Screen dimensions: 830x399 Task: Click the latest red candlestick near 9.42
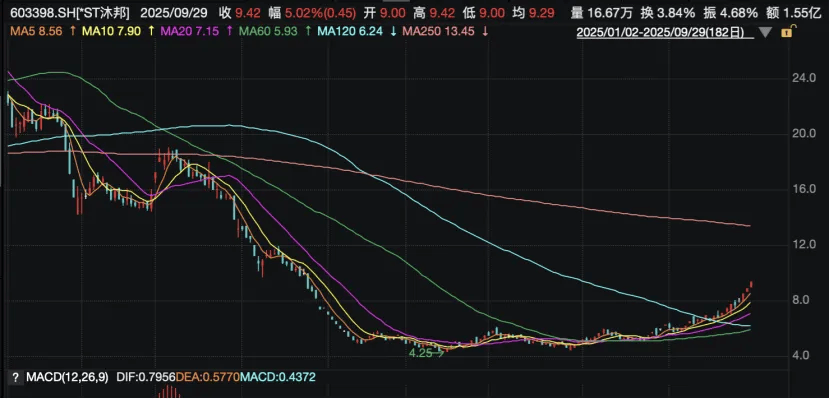point(751,284)
